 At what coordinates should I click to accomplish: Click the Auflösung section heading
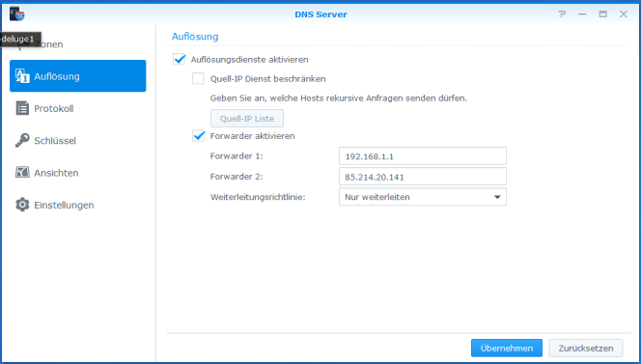coord(195,37)
